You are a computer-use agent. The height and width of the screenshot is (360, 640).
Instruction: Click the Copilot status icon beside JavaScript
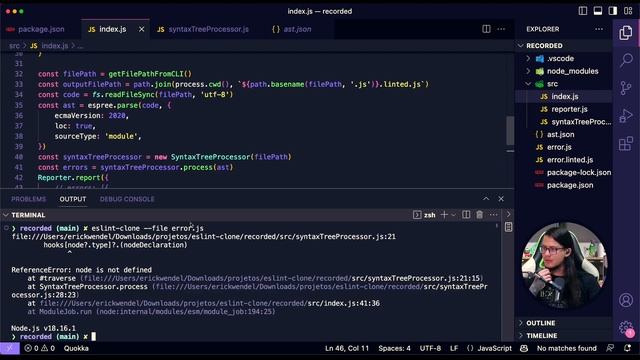(524, 348)
